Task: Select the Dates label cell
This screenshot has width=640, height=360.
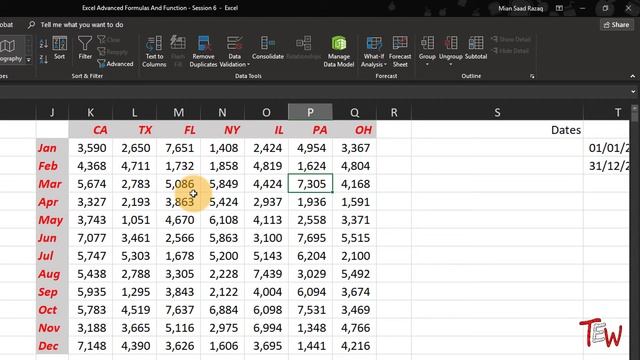Action: (x=497, y=130)
